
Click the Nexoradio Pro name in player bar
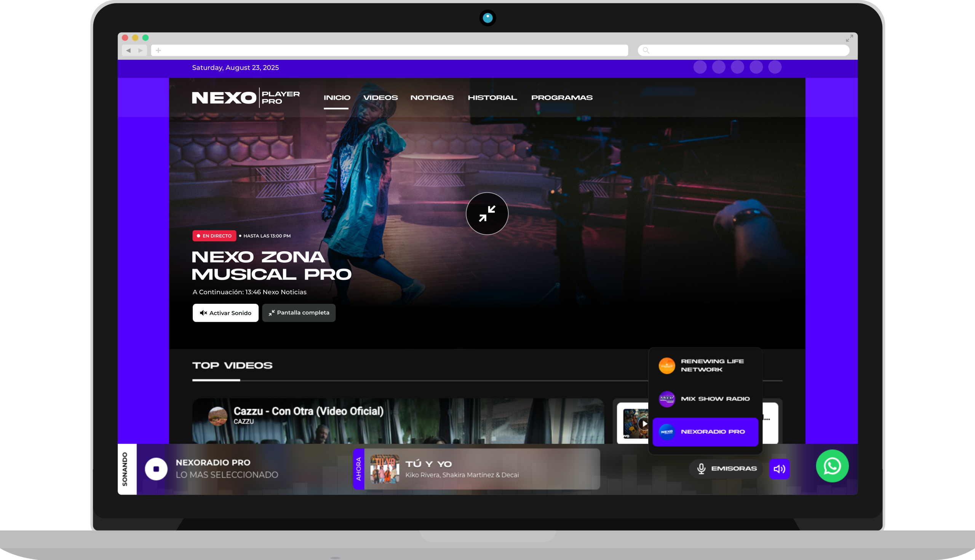(x=213, y=463)
